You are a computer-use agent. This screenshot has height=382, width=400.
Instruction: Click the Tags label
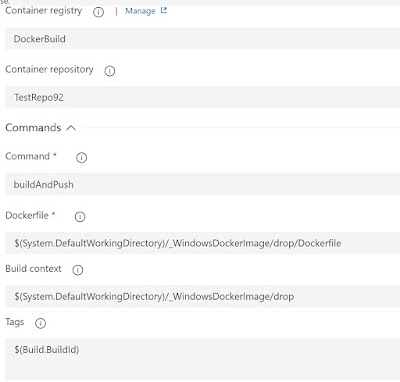tap(15, 322)
